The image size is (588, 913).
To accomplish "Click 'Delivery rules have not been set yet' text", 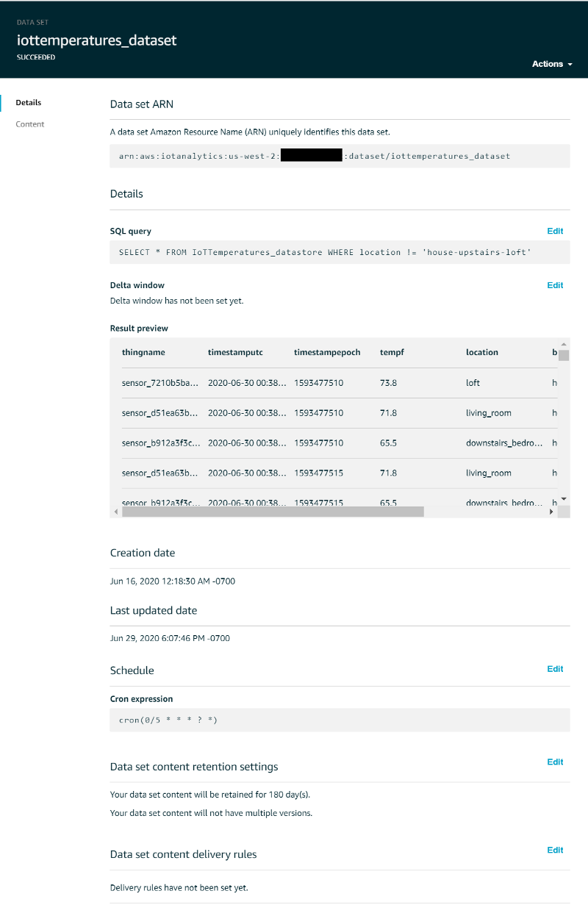I will pyautogui.click(x=179, y=887).
